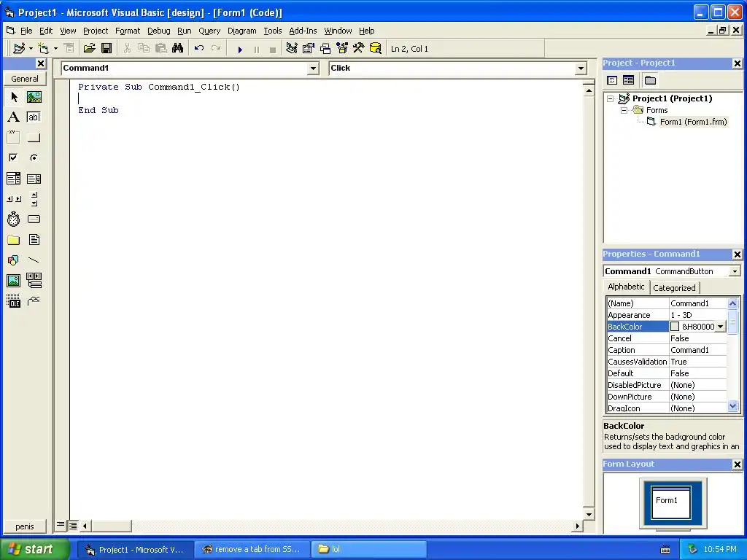Collapse the Forms folder node
The image size is (747, 560).
click(x=624, y=110)
